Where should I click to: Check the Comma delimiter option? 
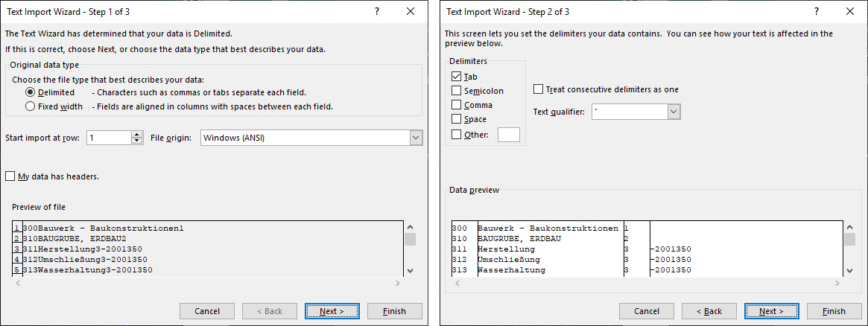pyautogui.click(x=457, y=105)
